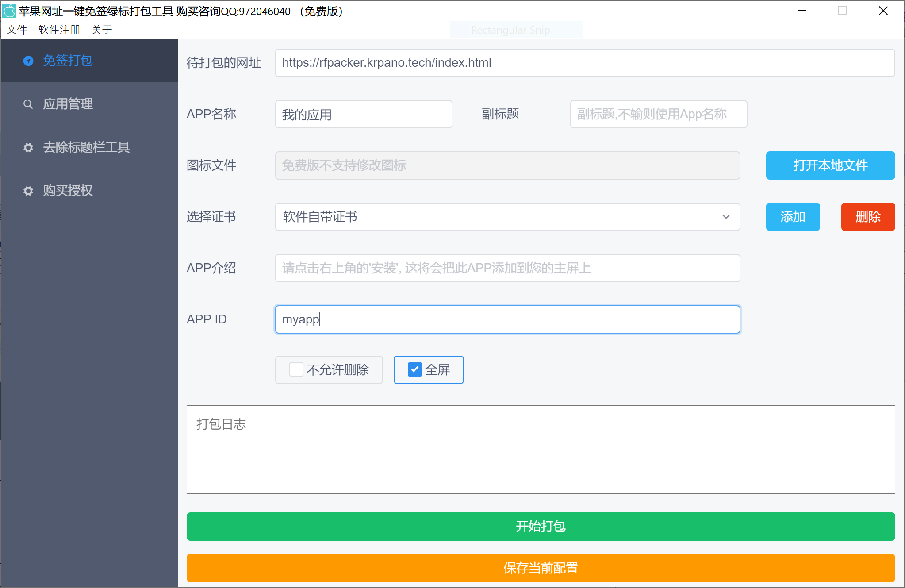The height and width of the screenshot is (588, 905).
Task: Edit the APP名称 field showing 我的应用
Action: click(363, 114)
